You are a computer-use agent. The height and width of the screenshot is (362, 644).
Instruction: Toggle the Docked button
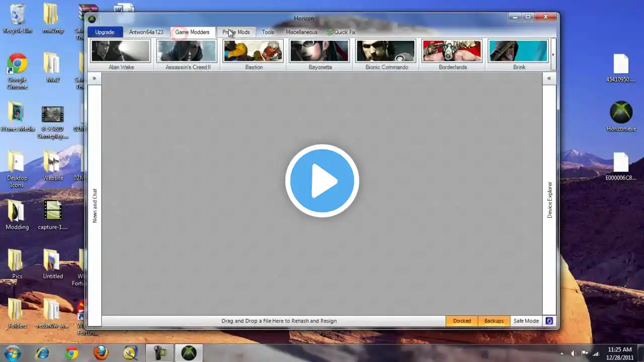[462, 321]
